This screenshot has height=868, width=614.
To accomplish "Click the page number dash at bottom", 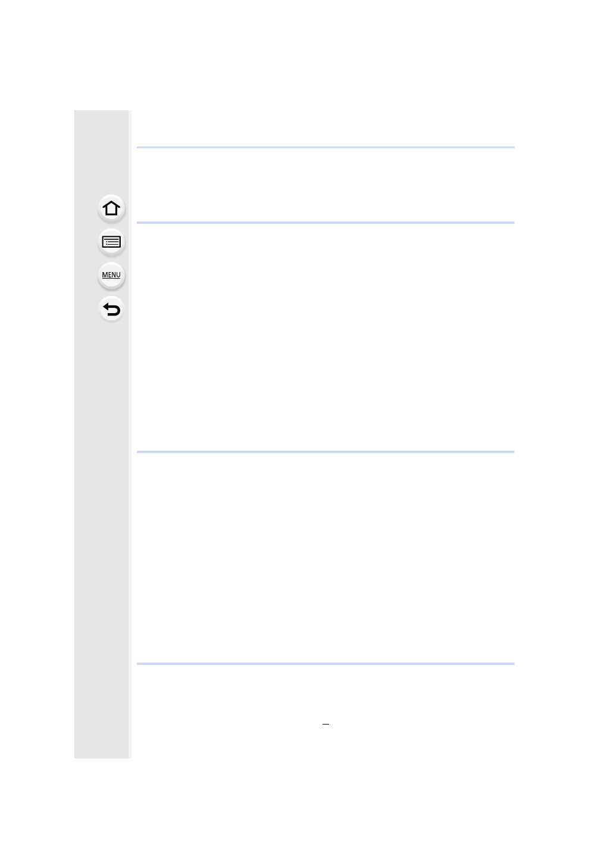I will click(325, 724).
